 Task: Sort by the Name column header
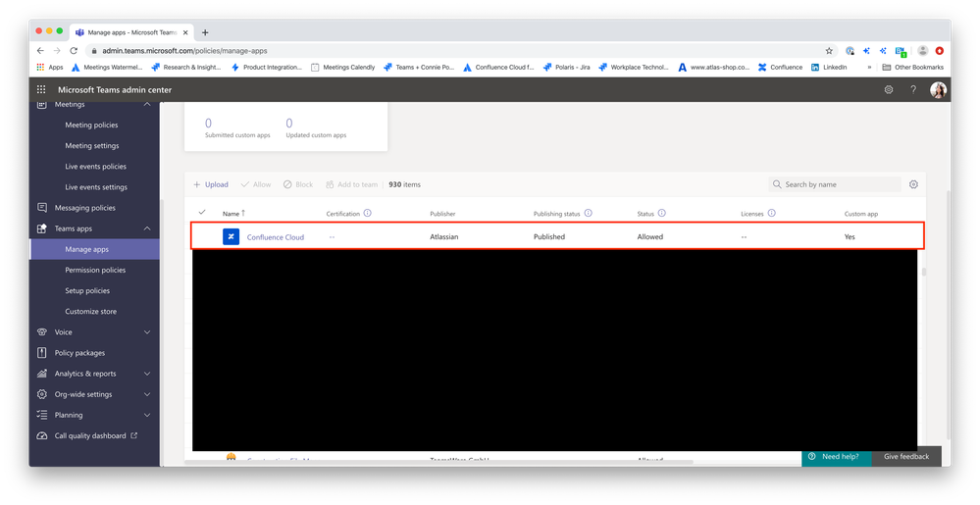[x=233, y=213]
